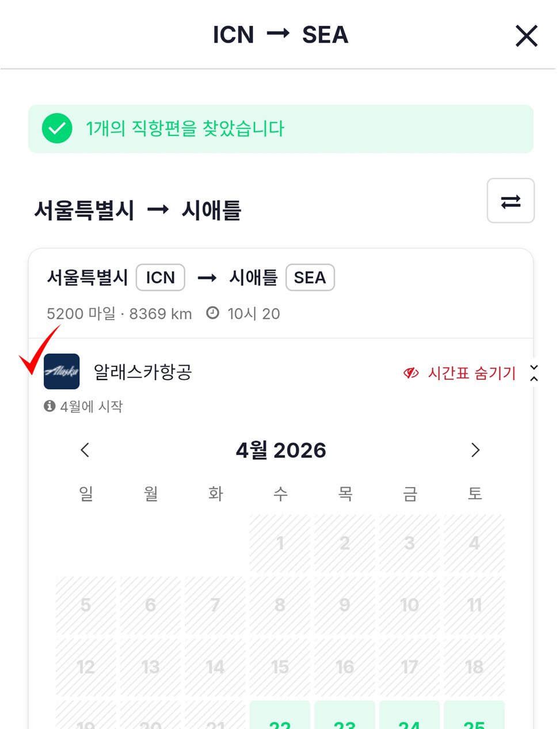This screenshot has width=560, height=729.
Task: Click the ICN airport code badge
Action: (161, 278)
